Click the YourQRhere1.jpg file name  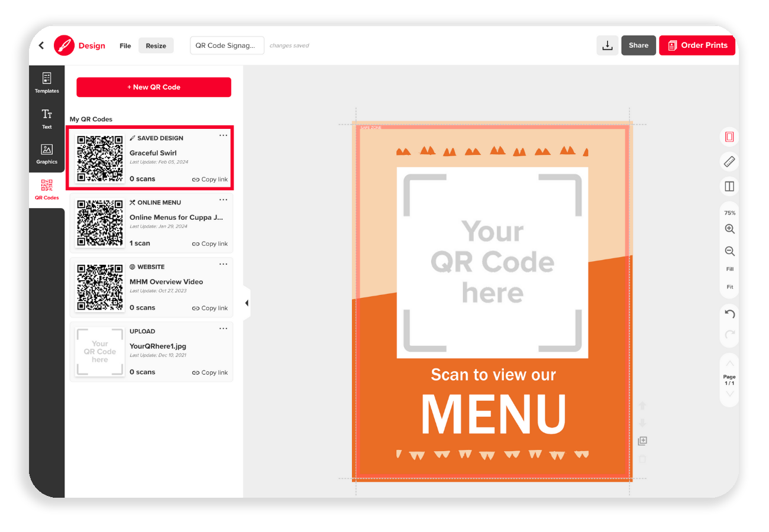(158, 346)
